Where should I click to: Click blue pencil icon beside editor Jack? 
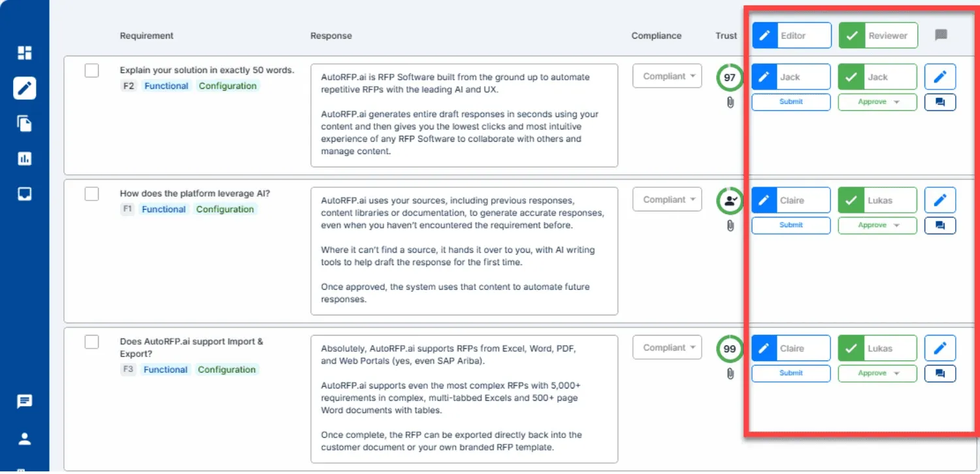point(764,77)
